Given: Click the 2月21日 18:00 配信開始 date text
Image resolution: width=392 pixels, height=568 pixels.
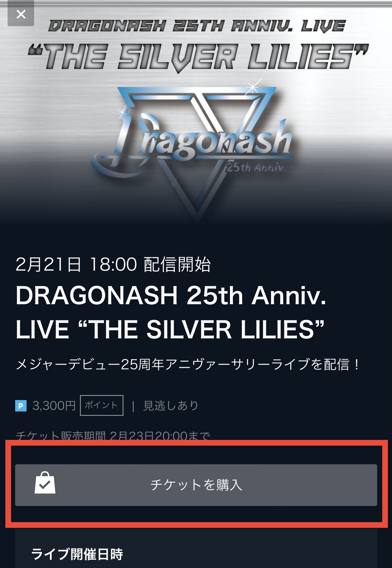Looking at the screenshot, I should coord(113,264).
